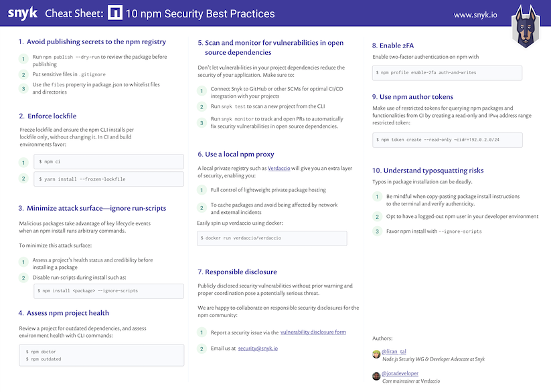The image size is (551, 392).
Task: Select the npm profile enable-2fa code box
Action: pos(447,72)
